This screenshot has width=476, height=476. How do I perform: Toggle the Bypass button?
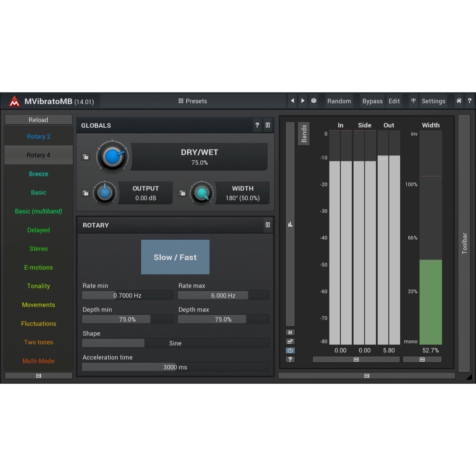[372, 101]
